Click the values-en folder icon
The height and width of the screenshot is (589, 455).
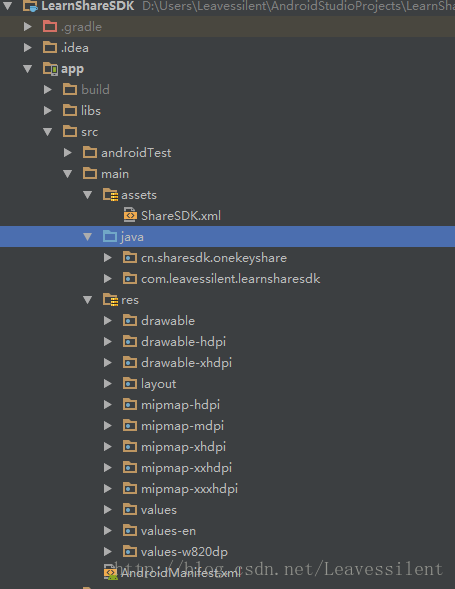130,531
